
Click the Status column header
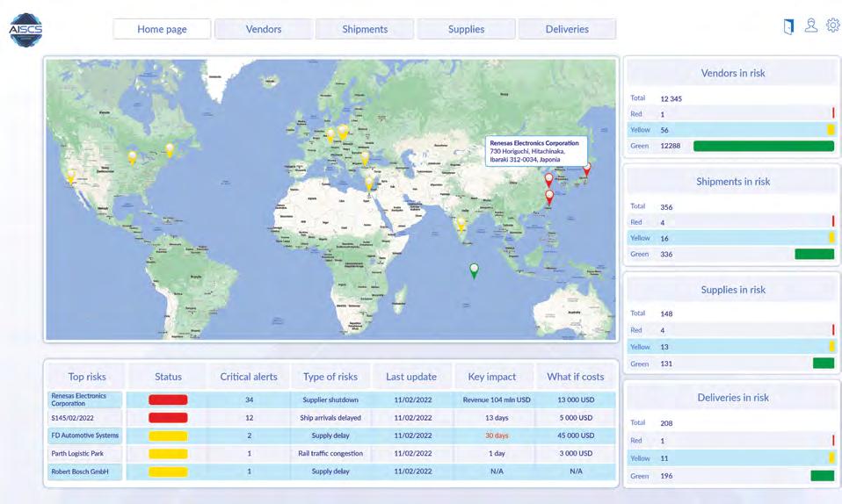168,377
